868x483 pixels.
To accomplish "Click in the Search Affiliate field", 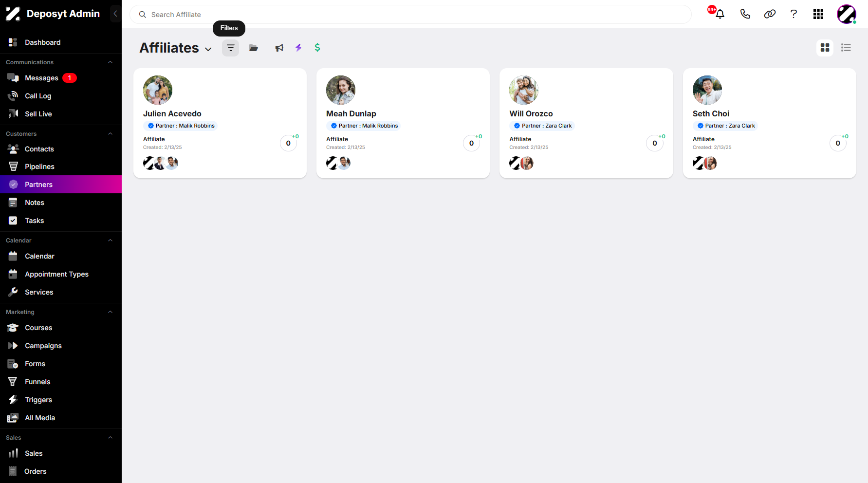I will pyautogui.click(x=410, y=15).
